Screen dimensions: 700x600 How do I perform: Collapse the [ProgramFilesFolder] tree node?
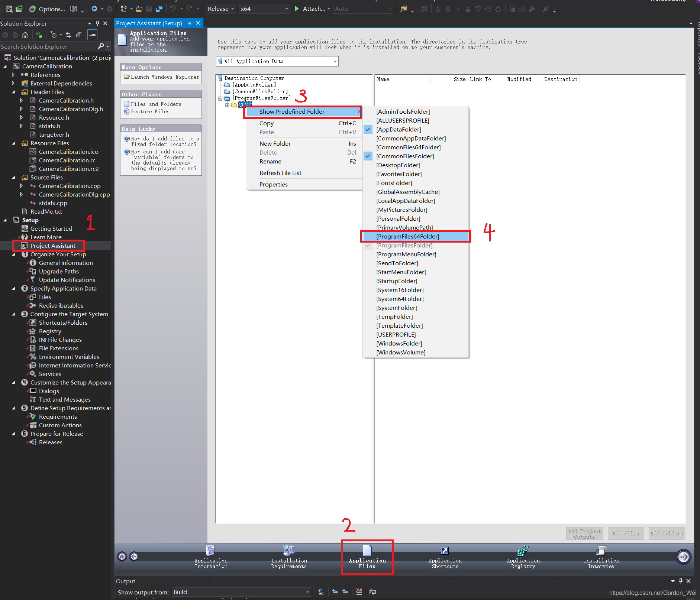[x=220, y=98]
